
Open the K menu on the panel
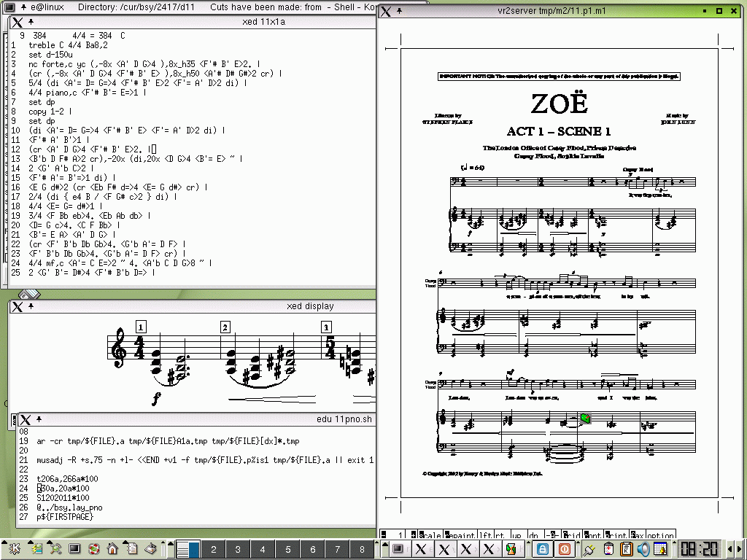click(15, 549)
